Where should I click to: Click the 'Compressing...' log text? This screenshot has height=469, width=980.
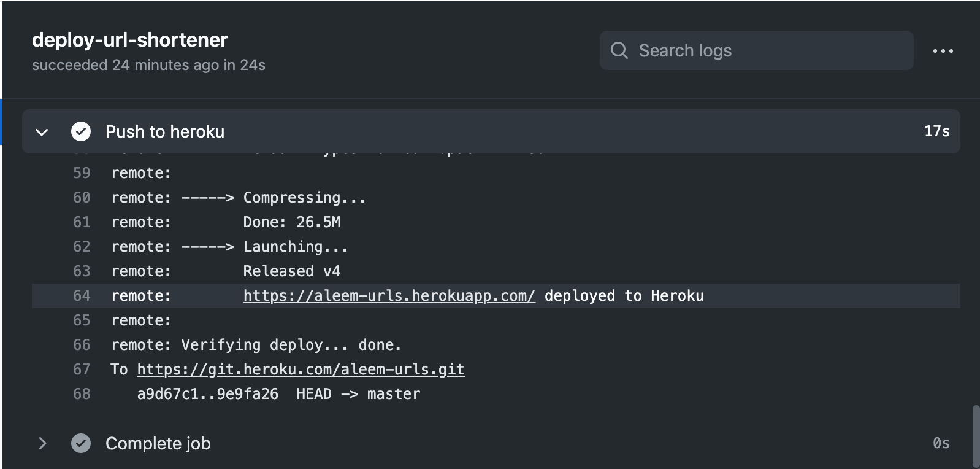point(304,198)
